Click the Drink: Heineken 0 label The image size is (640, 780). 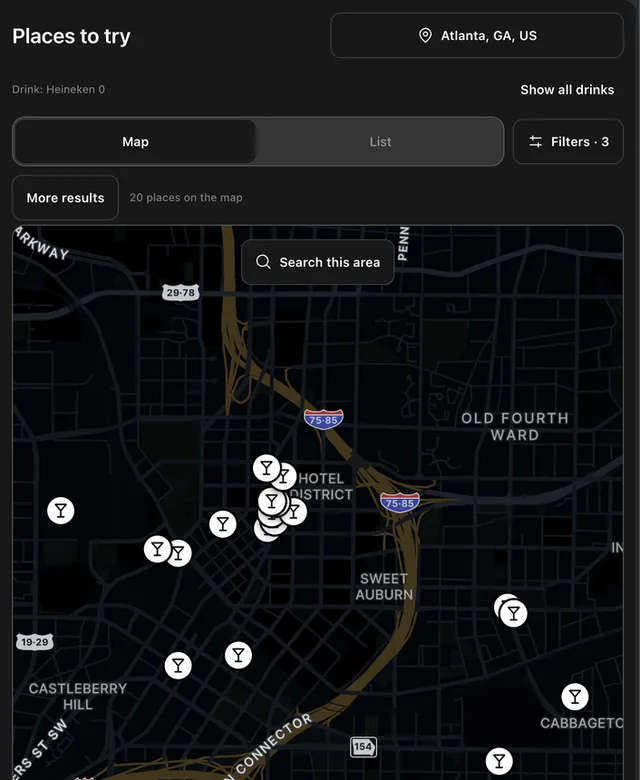(58, 90)
